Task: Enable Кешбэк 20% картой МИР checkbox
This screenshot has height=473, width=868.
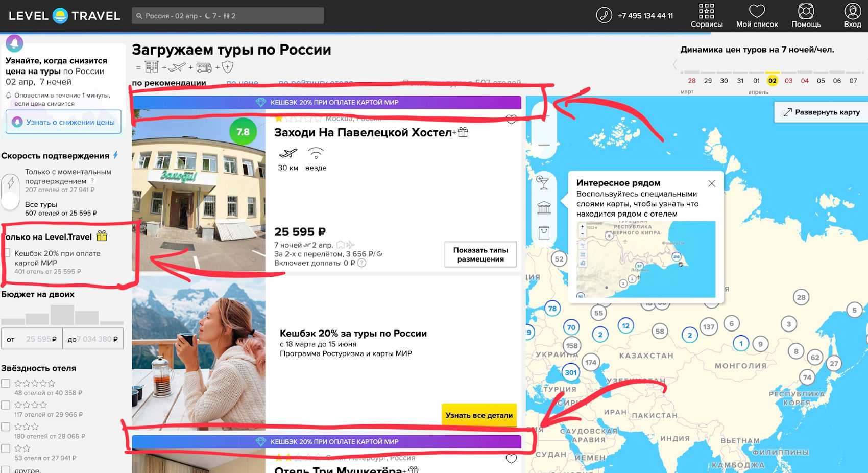Action: 7,253
